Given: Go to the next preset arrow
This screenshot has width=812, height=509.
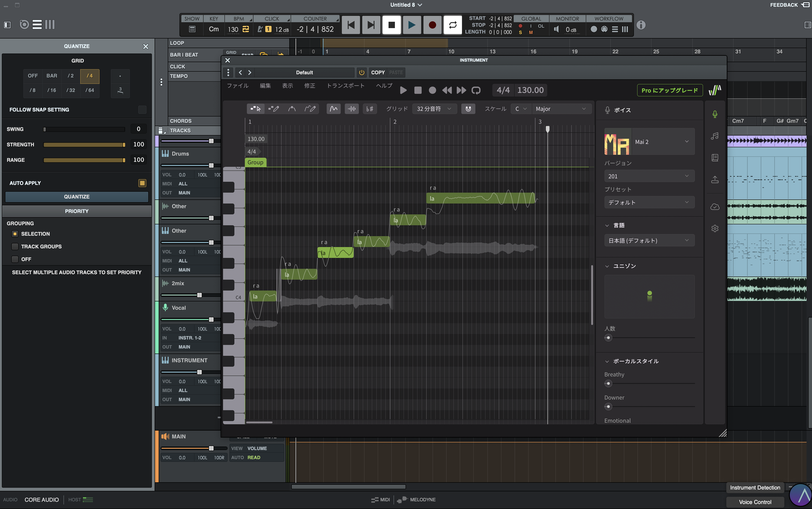Looking at the screenshot, I should [250, 73].
